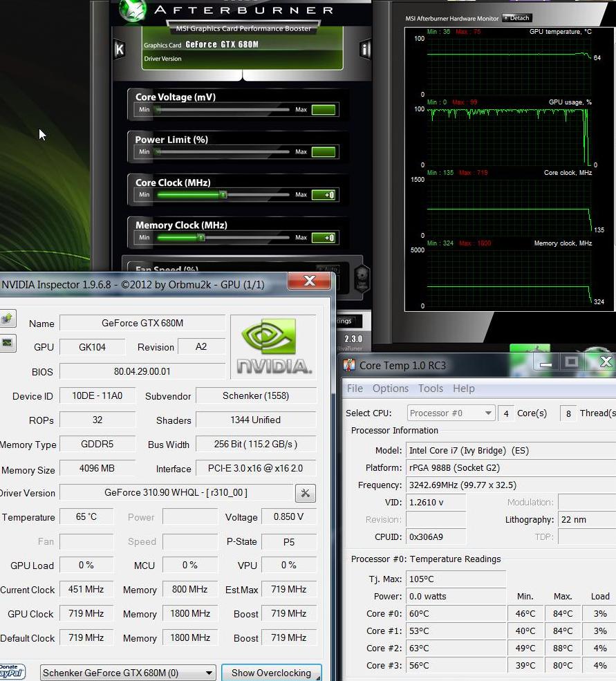
Task: Select Lithography value '22 nm'
Action: 587,519
